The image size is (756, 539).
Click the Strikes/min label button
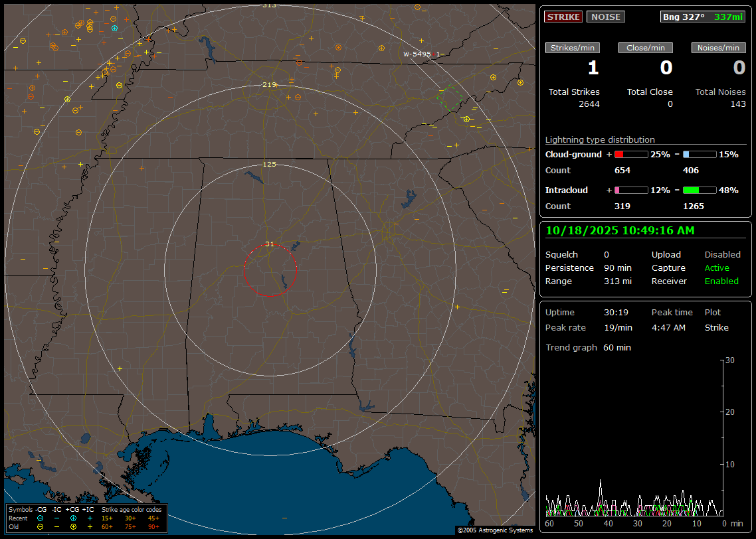(x=573, y=48)
